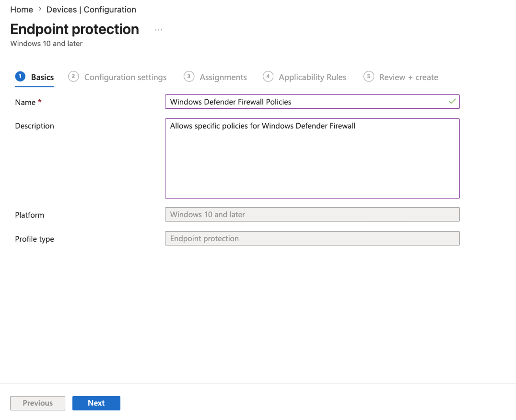
Task: Click the Next button
Action: coord(96,403)
